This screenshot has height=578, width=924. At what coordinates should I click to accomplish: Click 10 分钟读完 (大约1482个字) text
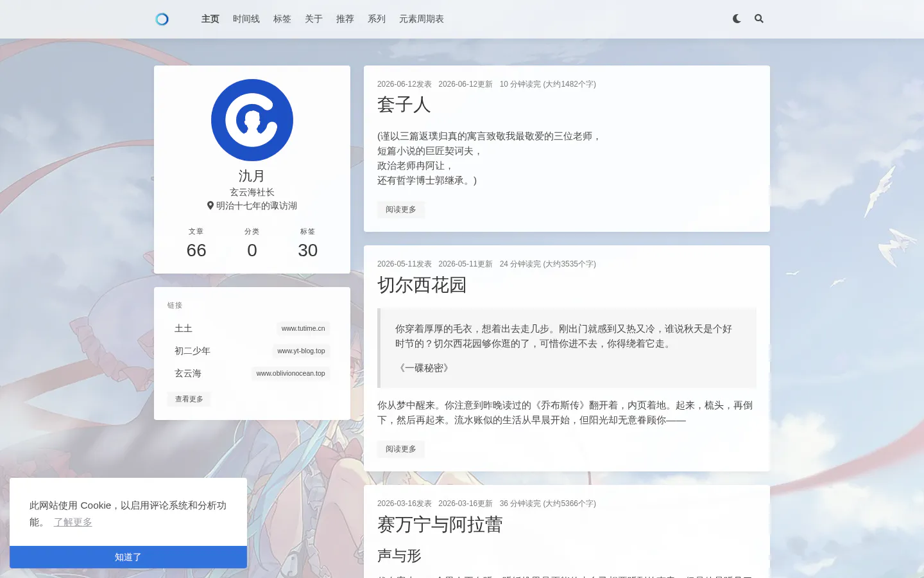(548, 84)
